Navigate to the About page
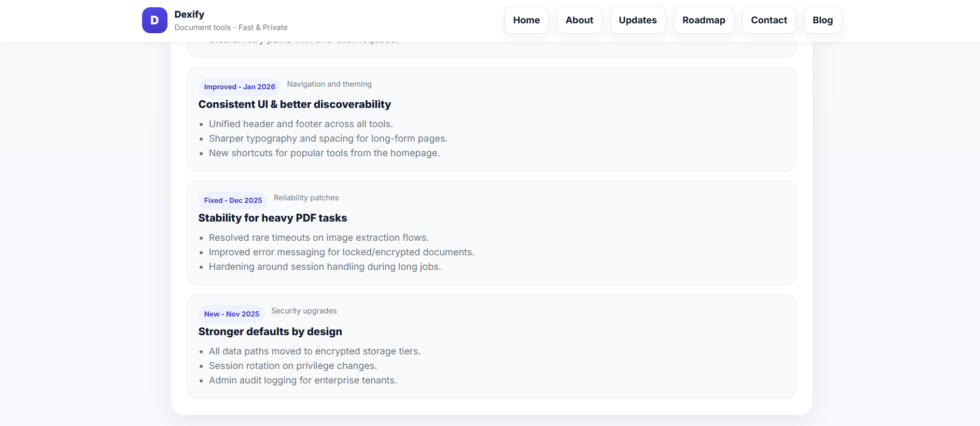 point(579,20)
